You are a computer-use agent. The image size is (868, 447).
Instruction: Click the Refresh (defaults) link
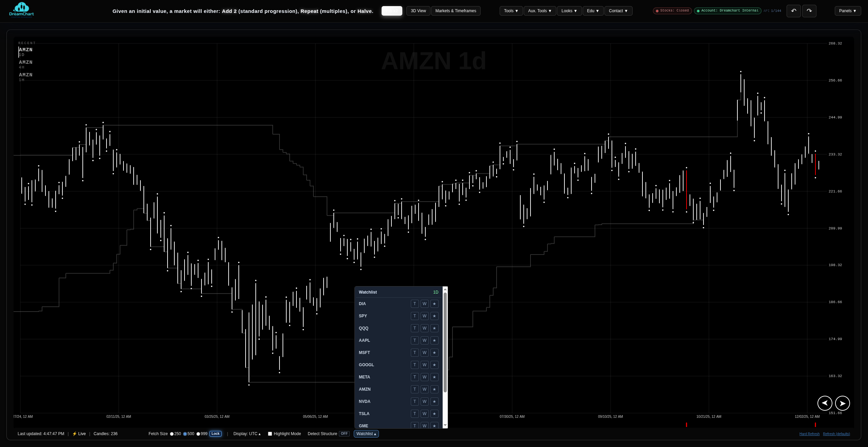(x=836, y=434)
